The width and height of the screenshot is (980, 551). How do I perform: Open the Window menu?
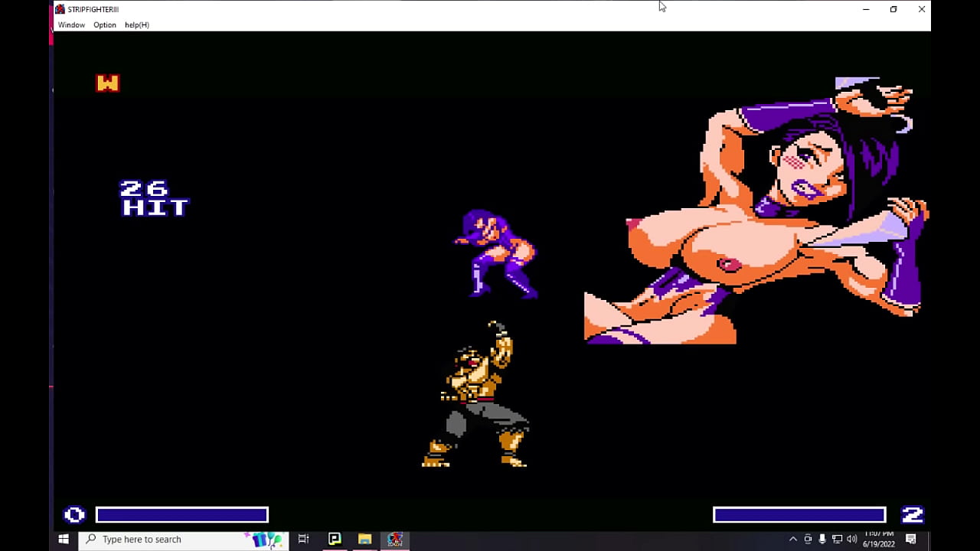71,25
